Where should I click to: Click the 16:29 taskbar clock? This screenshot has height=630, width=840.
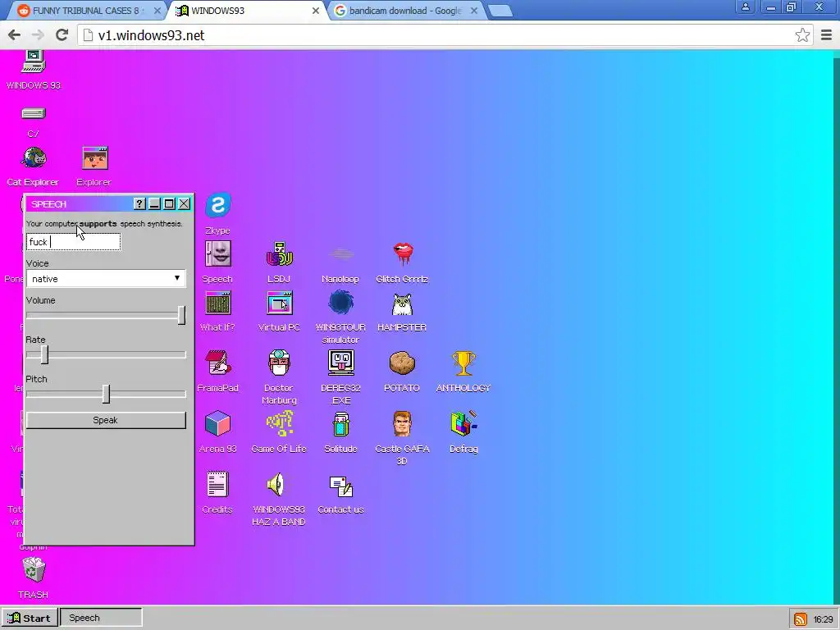tap(823, 619)
